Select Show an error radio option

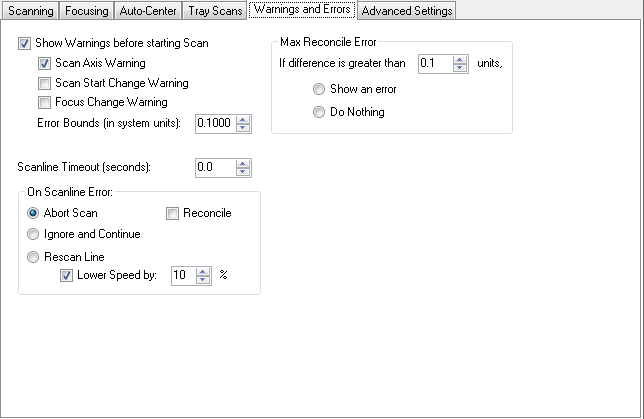320,89
